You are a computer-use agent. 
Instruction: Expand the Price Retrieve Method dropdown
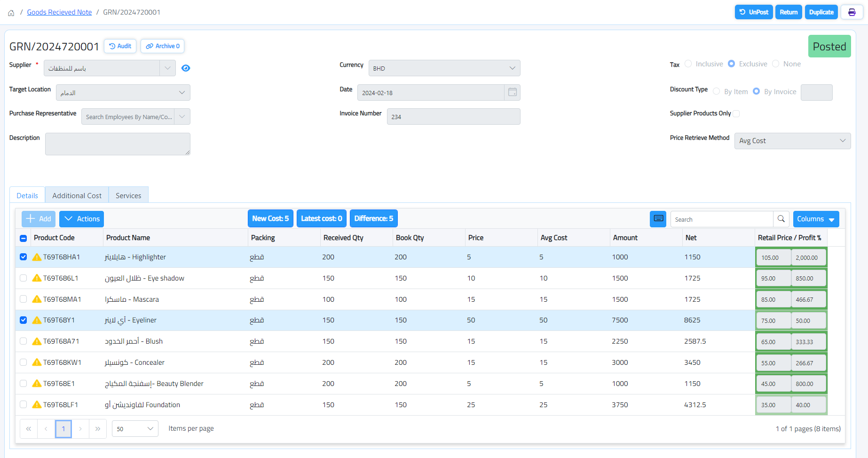point(792,141)
